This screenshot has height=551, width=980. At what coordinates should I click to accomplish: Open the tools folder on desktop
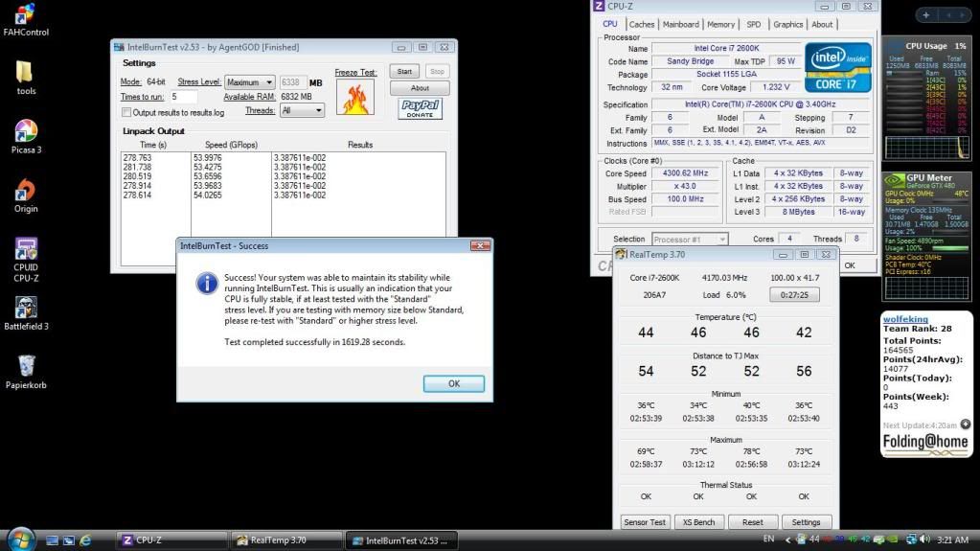tap(26, 78)
